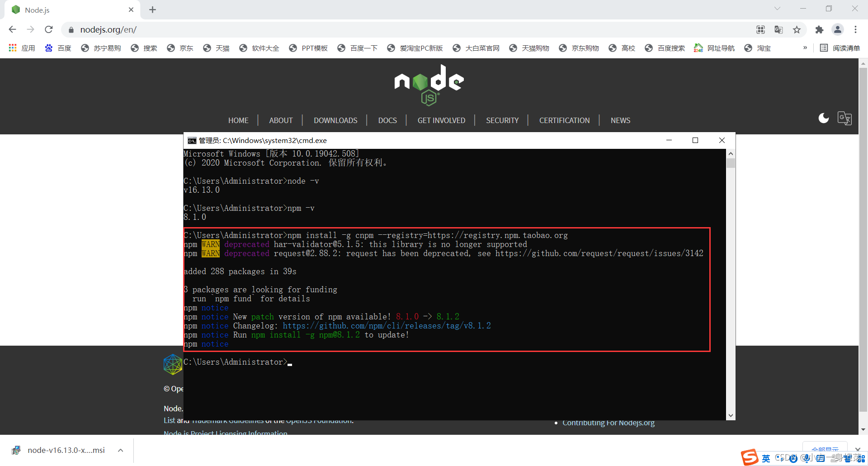
Task: Open the Chrome profile avatar
Action: 838,29
